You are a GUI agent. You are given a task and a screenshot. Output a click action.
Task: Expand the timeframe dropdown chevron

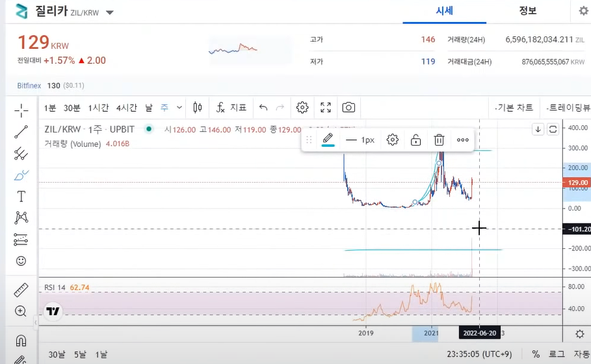pyautogui.click(x=179, y=108)
